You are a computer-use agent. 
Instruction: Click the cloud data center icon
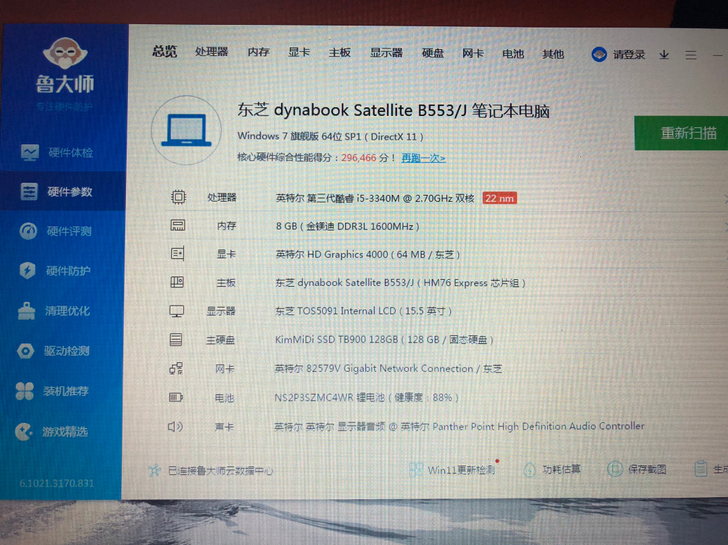[155, 470]
